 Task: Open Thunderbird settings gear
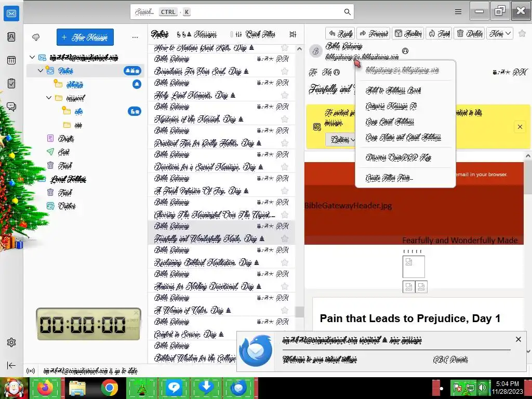pyautogui.click(x=11, y=342)
